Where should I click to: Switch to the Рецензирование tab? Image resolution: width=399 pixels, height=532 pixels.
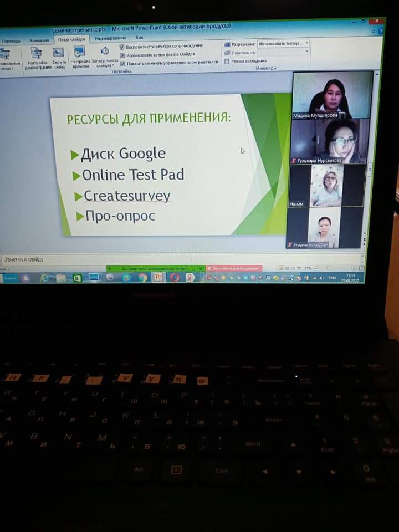click(110, 38)
